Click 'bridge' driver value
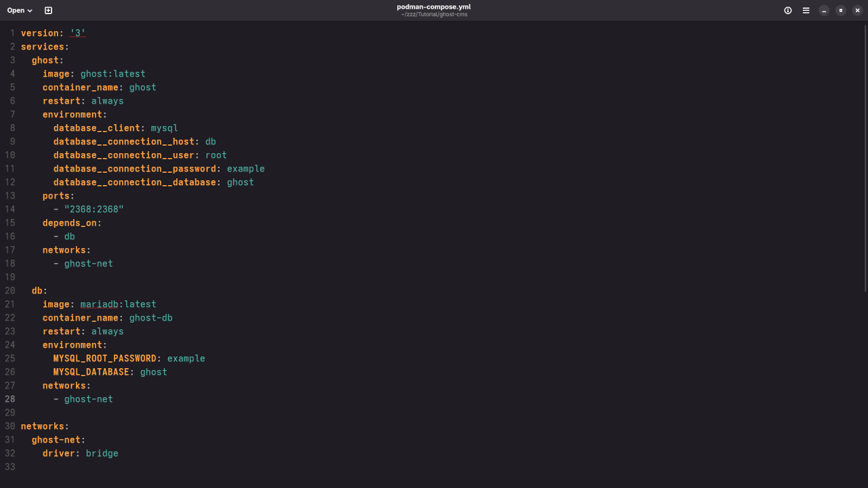This screenshot has width=868, height=488. 102,453
